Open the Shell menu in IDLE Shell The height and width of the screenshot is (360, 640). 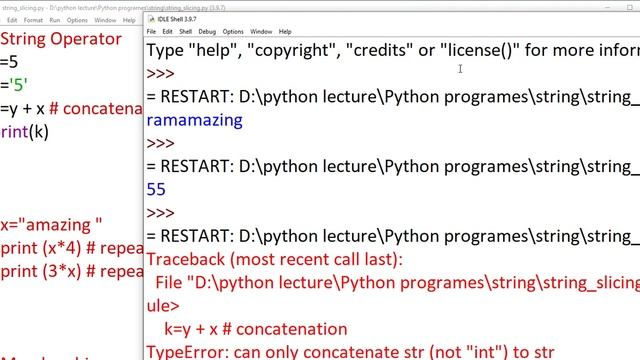coord(185,31)
